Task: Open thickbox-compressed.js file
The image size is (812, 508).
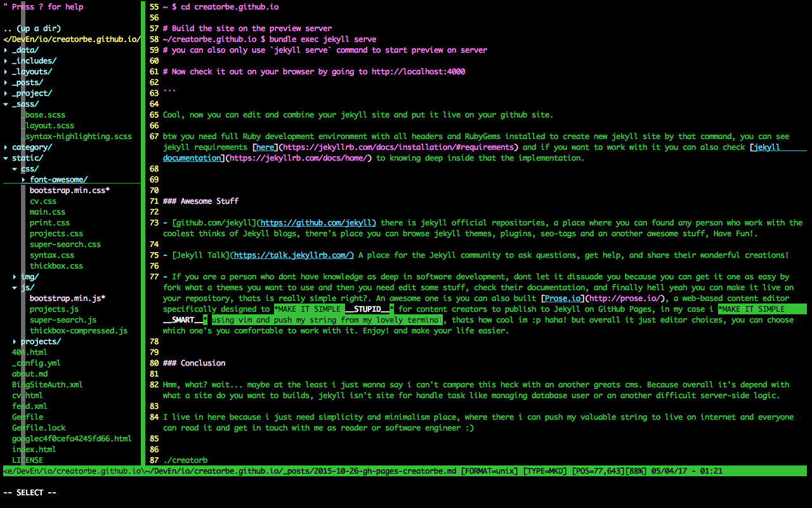Action: click(x=79, y=331)
